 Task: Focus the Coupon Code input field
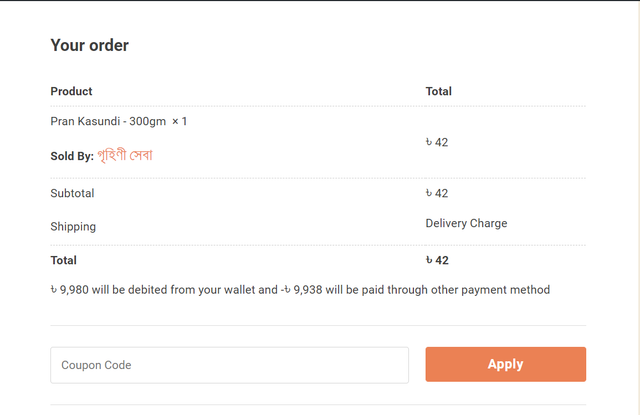pos(229,365)
